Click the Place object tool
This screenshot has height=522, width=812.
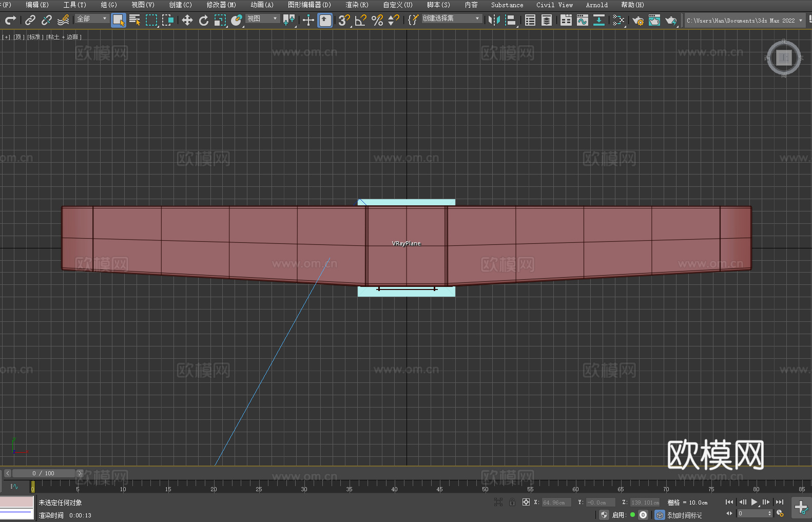(x=237, y=20)
